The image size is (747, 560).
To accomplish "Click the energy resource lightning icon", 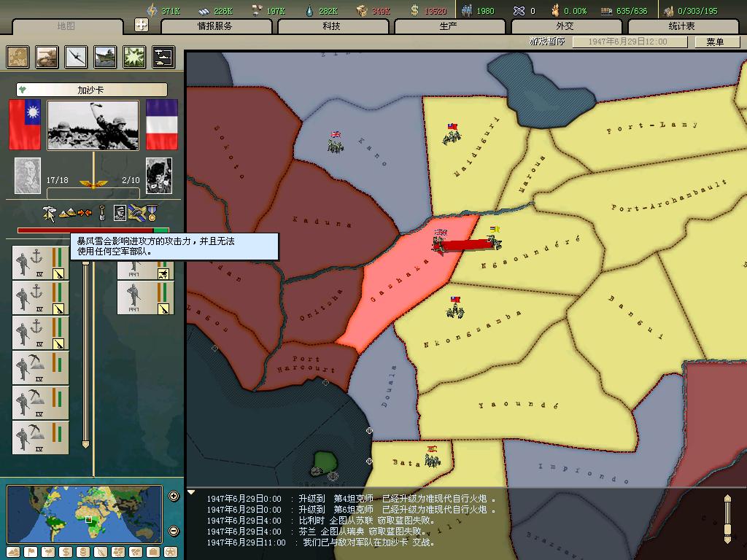I will pyautogui.click(x=152, y=10).
